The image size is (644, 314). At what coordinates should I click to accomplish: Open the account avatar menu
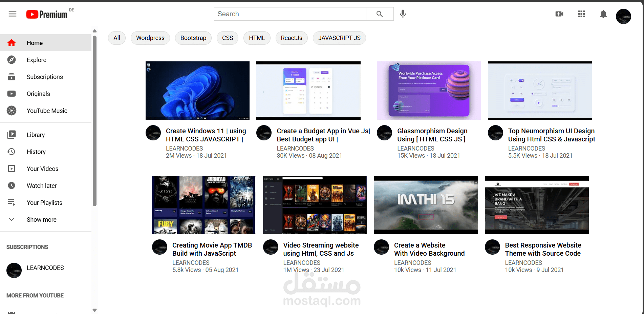(623, 16)
